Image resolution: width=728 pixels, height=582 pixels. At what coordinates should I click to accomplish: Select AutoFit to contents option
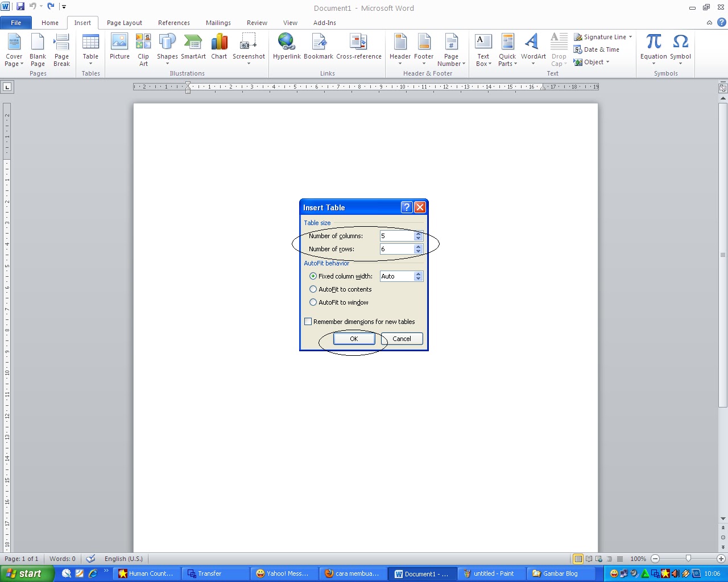[340, 289]
